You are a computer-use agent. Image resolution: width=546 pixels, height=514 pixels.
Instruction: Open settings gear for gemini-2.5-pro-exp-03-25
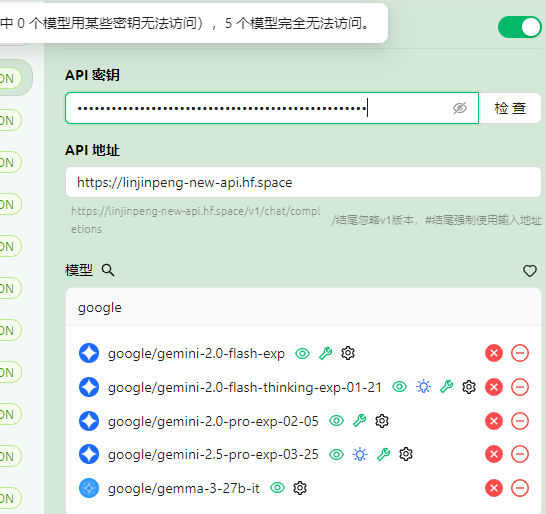pyautogui.click(x=406, y=454)
